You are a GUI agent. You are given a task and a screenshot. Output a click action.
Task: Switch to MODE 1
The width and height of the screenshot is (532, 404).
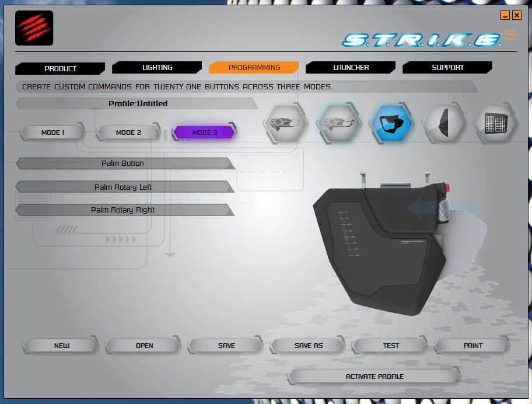click(x=52, y=133)
